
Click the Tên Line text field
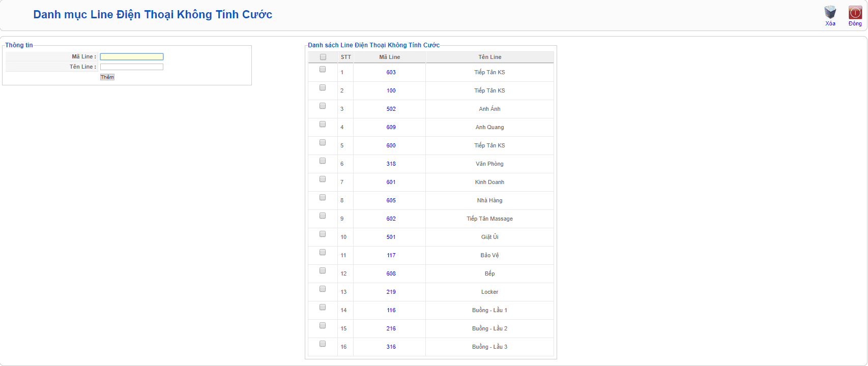coord(132,67)
